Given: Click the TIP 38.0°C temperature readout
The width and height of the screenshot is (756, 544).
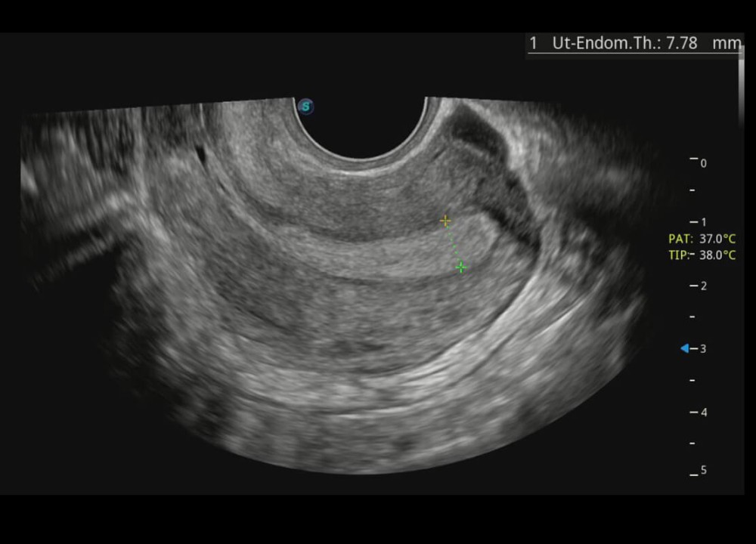Looking at the screenshot, I should tap(702, 255).
